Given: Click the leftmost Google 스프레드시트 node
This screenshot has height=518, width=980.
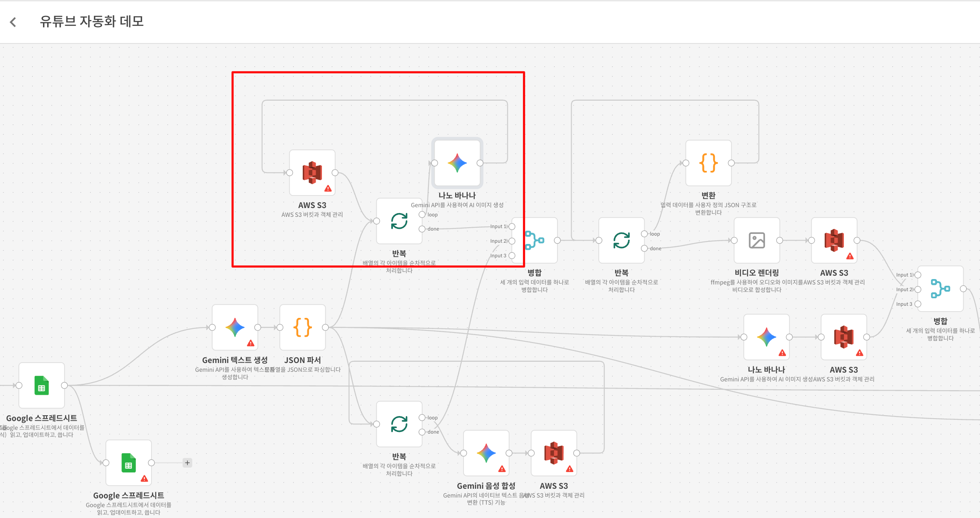Looking at the screenshot, I should (42, 386).
